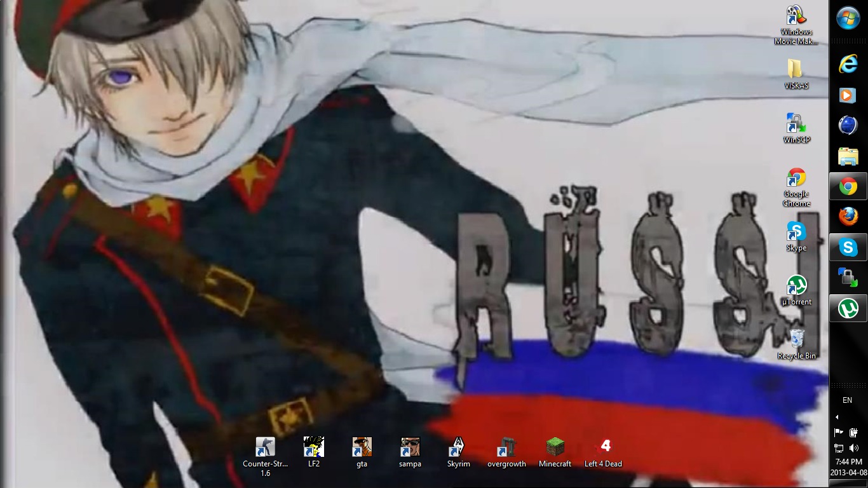Select the µTorrent desktop shortcut
Image resolution: width=868 pixels, height=488 pixels.
pos(796,291)
